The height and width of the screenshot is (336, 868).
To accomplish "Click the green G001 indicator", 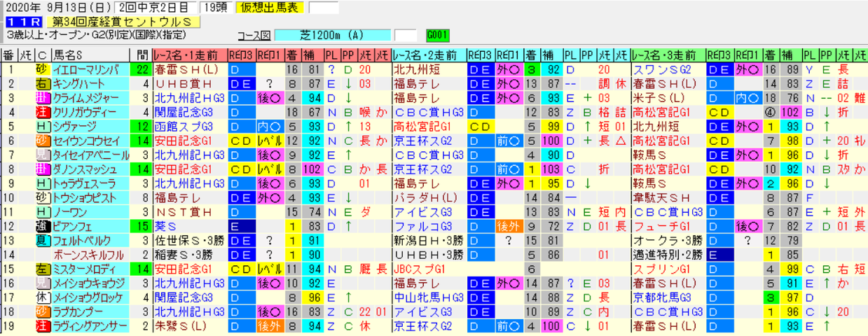I will (437, 35).
